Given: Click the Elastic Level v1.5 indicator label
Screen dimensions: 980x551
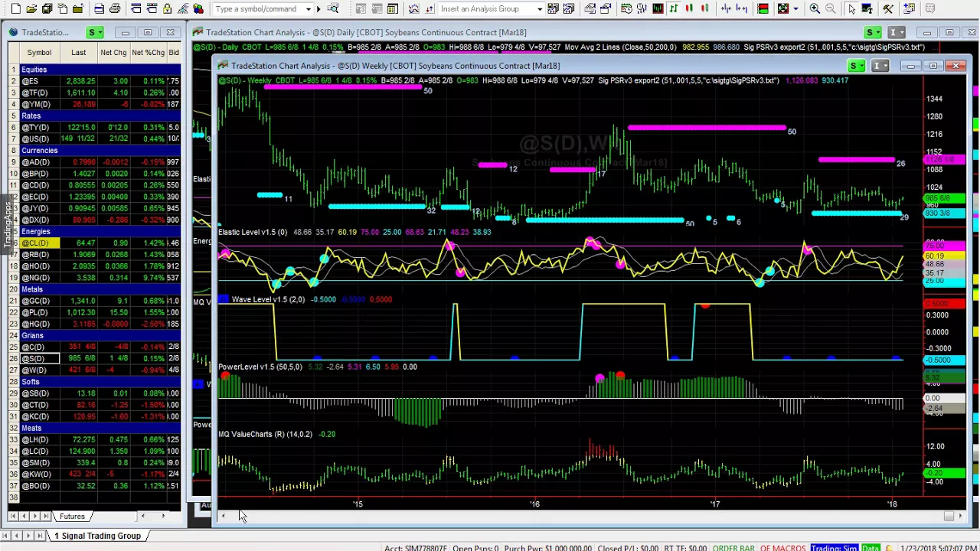Looking at the screenshot, I should [253, 232].
